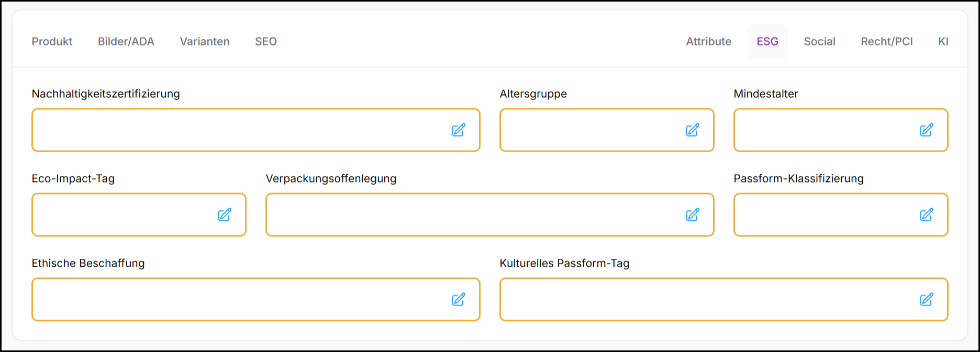
Task: Switch to the Produkt tab
Action: click(x=52, y=41)
